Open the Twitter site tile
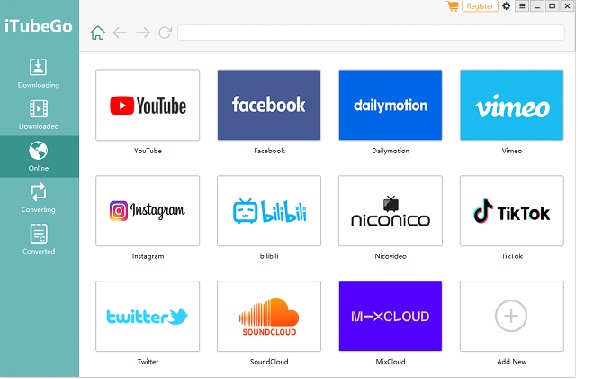The height and width of the screenshot is (379, 593). [x=147, y=316]
